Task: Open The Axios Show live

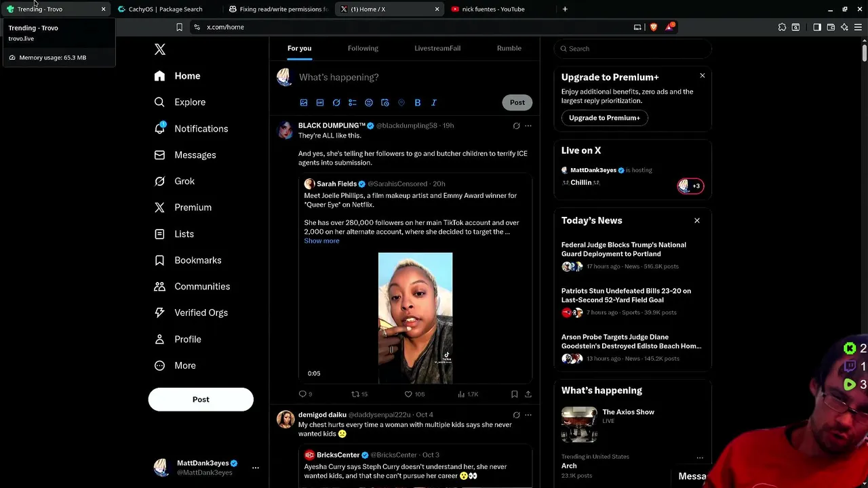Action: (632, 425)
